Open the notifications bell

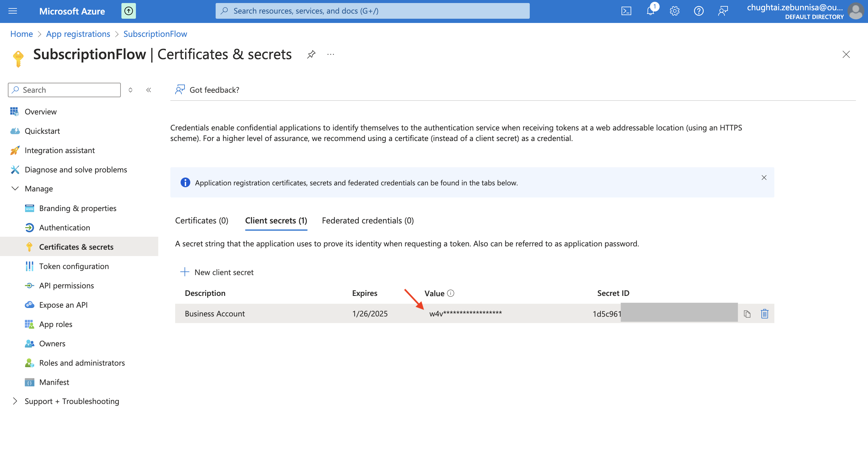click(x=650, y=11)
